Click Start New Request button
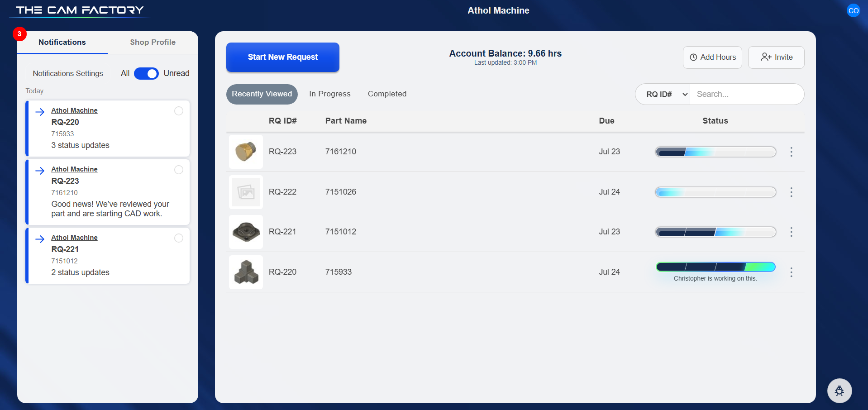Screen dimensions: 868x410 click(x=283, y=57)
